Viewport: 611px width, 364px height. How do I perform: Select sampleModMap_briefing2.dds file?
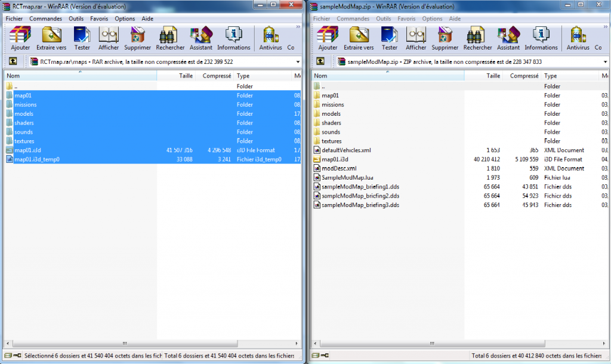(360, 196)
